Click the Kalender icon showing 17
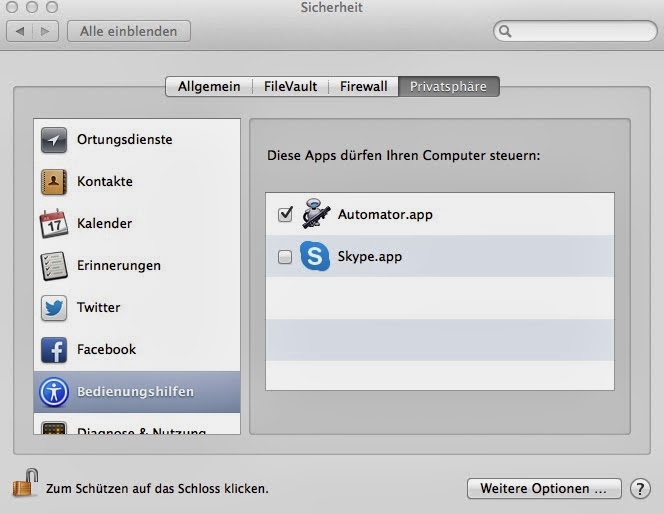Screen dimensions: 664x514 pyautogui.click(x=54, y=223)
